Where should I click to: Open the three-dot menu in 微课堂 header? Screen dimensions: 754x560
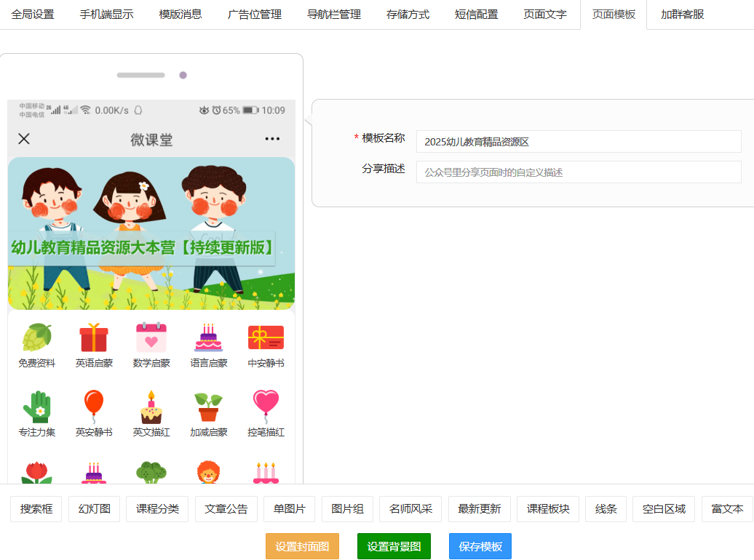[x=272, y=139]
